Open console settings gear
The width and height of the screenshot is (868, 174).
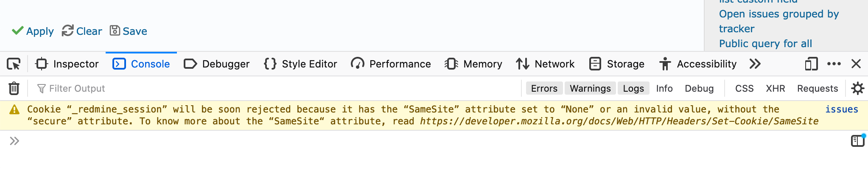click(x=857, y=88)
